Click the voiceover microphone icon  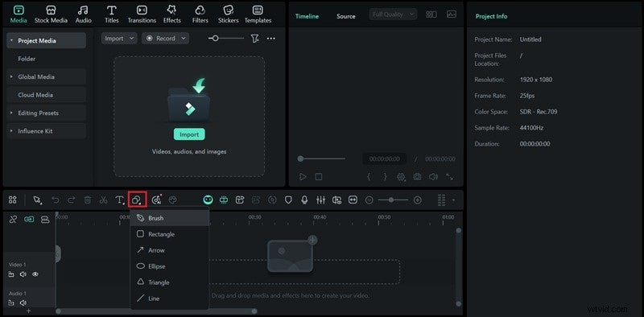point(304,200)
